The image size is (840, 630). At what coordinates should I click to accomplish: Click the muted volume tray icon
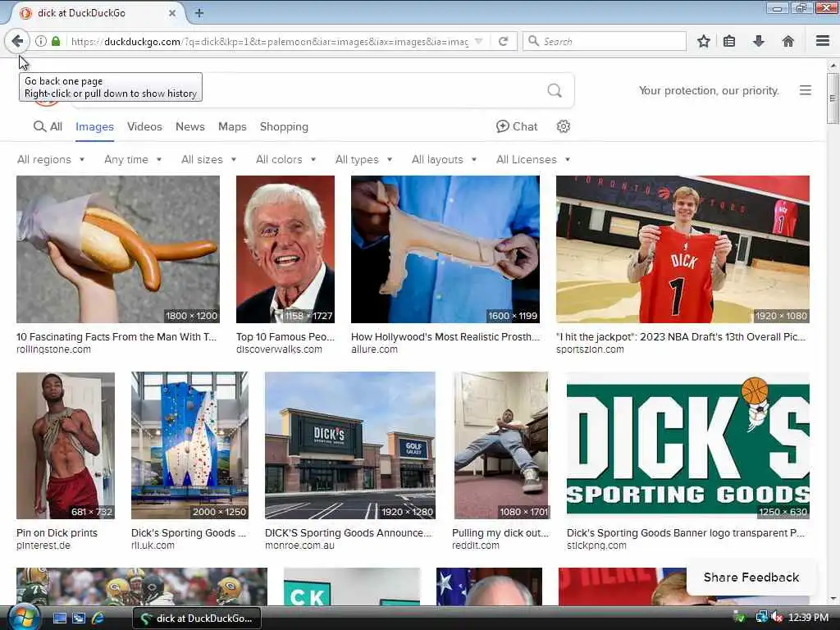coord(776,618)
